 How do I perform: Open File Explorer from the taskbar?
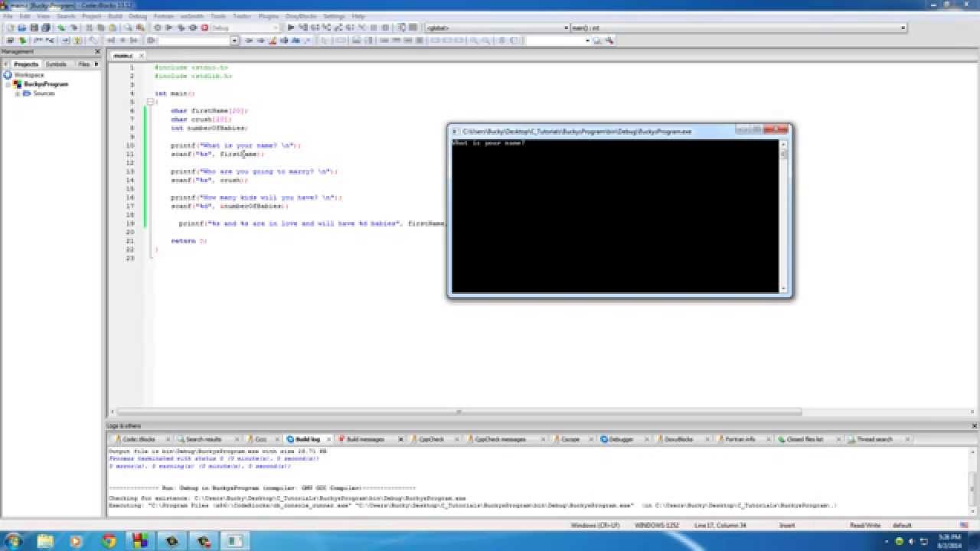(x=44, y=541)
